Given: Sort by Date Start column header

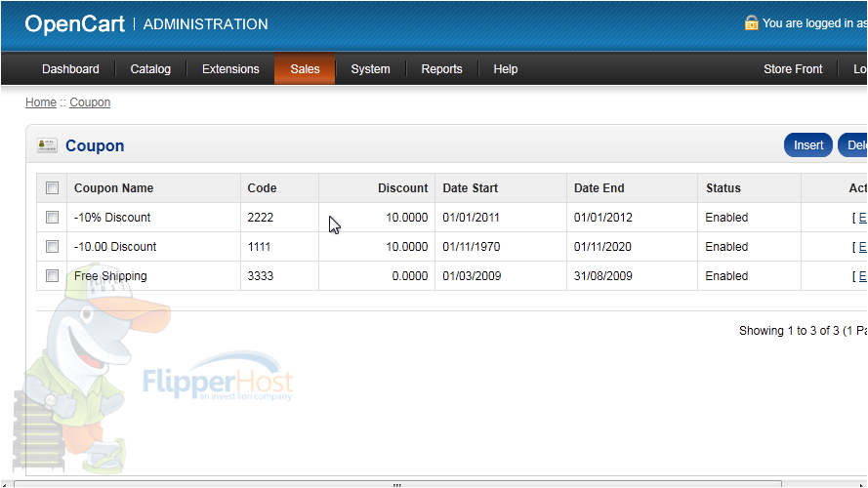Looking at the screenshot, I should pos(470,188).
